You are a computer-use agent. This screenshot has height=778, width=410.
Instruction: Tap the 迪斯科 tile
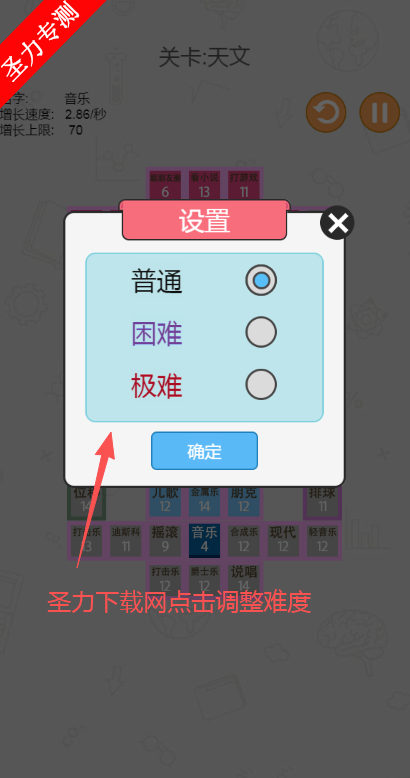coord(126,540)
